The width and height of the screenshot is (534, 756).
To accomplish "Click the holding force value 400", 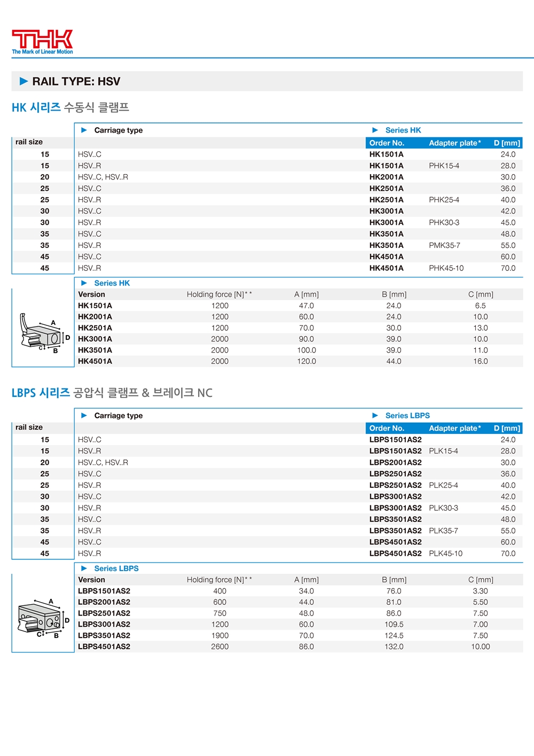I will [x=219, y=591].
